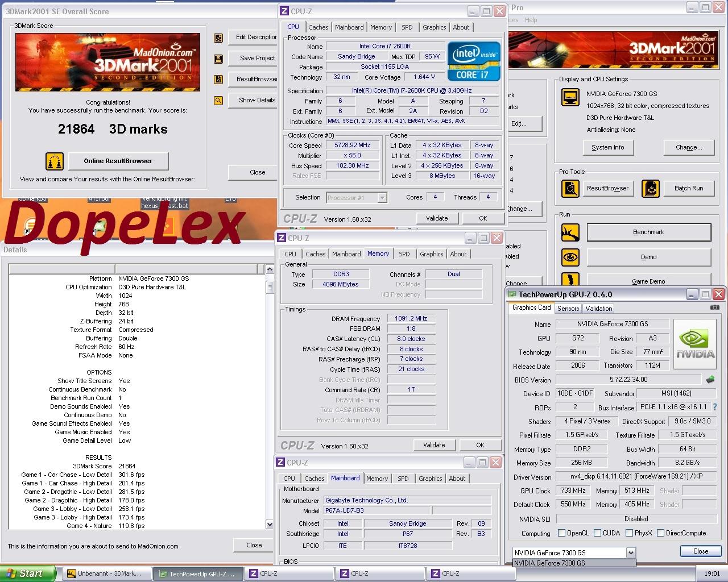The image size is (728, 582).
Task: Click the Game Demo button
Action: tap(648, 280)
